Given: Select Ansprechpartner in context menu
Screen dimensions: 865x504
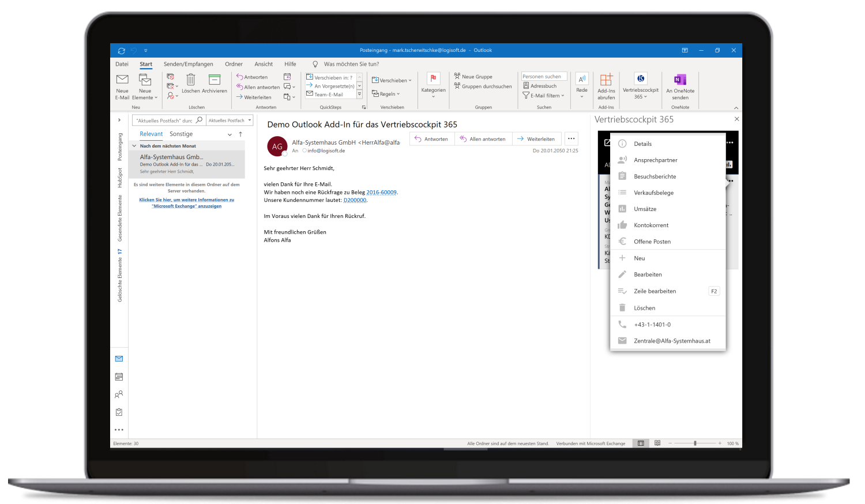Looking at the screenshot, I should pos(668,160).
